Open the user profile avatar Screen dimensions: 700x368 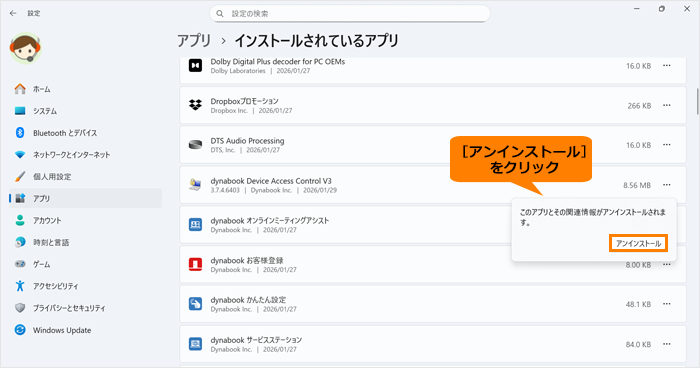(25, 48)
